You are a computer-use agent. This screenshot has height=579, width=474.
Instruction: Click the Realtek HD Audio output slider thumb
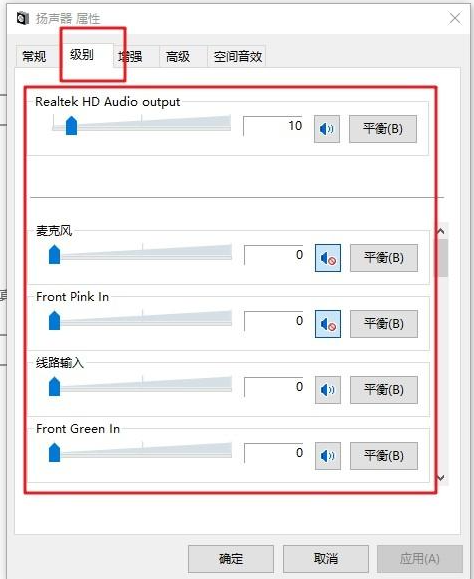[71, 126]
